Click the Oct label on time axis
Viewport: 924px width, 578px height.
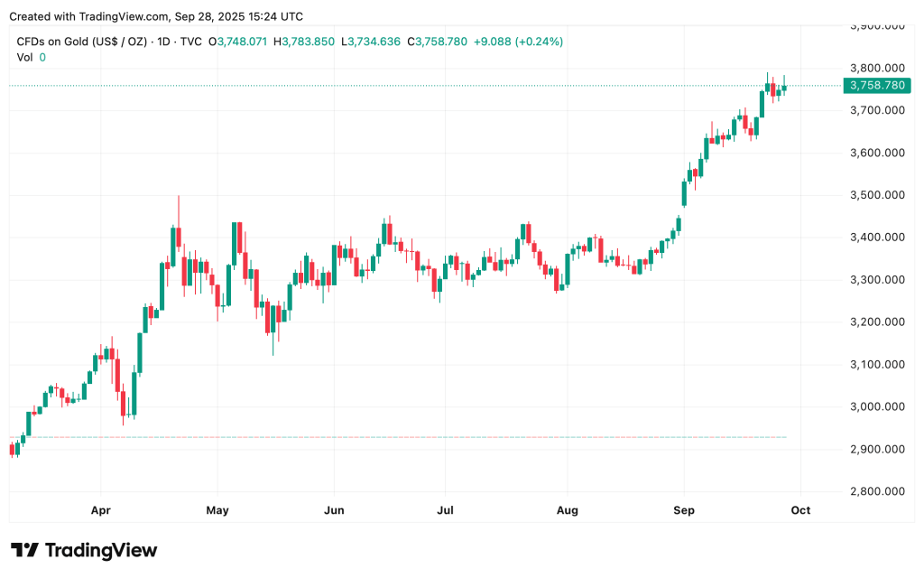coord(800,510)
